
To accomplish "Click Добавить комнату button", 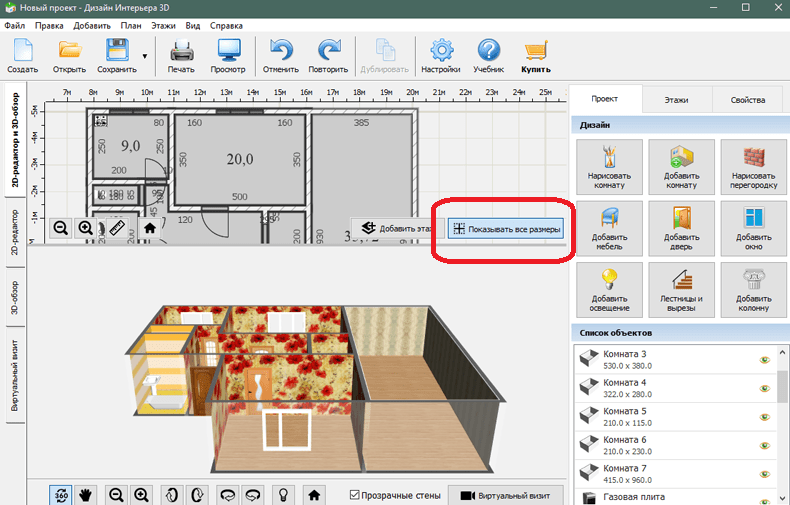I will [x=681, y=167].
